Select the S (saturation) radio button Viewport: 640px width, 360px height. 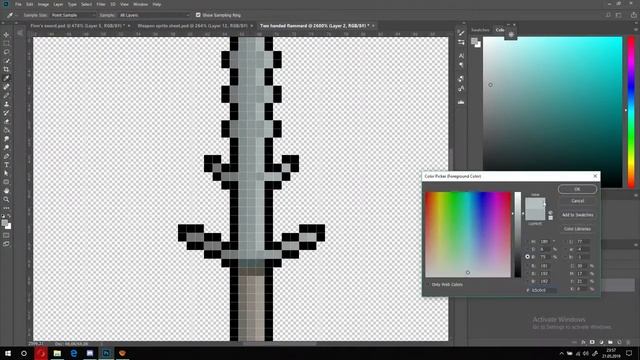click(x=527, y=249)
